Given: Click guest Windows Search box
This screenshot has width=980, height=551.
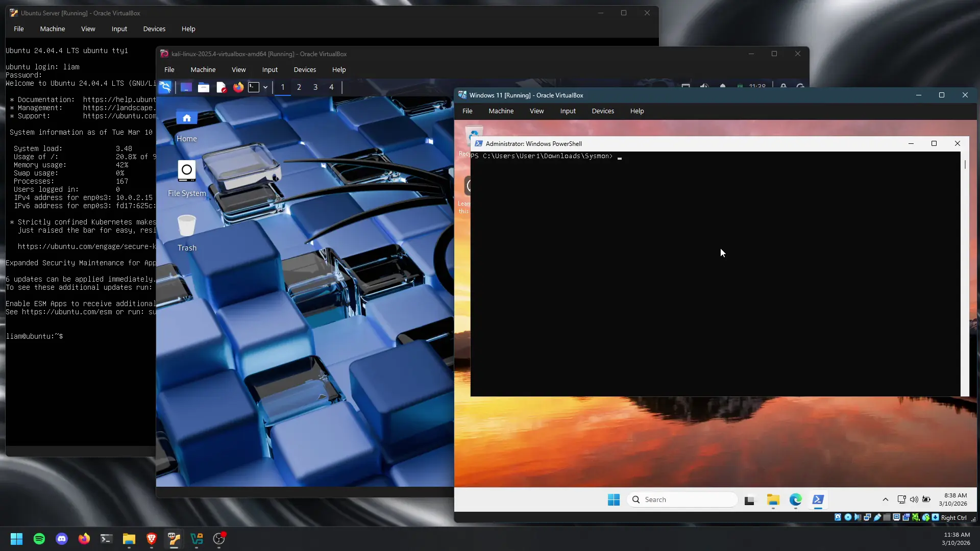Looking at the screenshot, I should click(x=682, y=500).
